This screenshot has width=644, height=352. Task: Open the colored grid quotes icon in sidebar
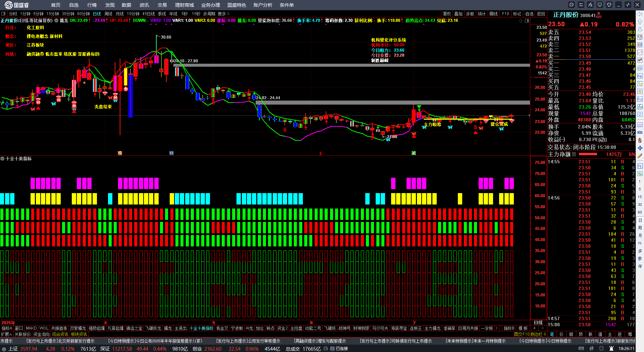640,45
